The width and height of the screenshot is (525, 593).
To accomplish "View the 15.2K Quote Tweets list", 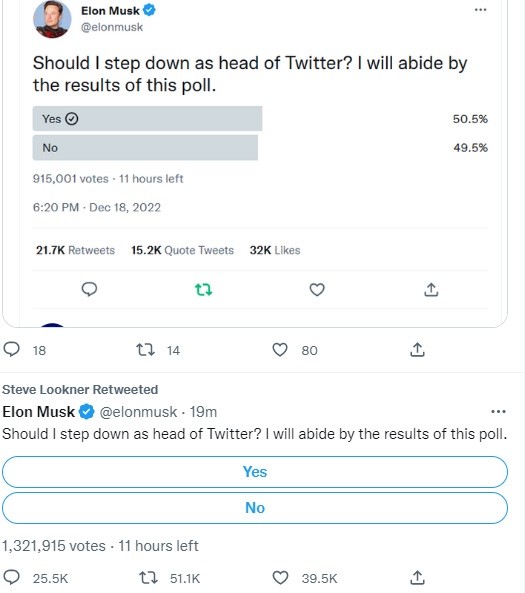I will 182,250.
